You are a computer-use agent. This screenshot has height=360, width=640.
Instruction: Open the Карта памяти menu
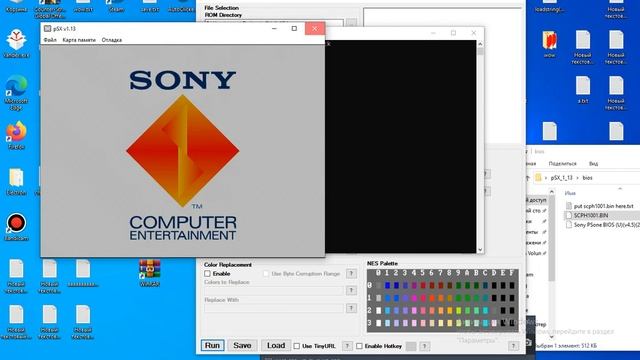[79, 40]
